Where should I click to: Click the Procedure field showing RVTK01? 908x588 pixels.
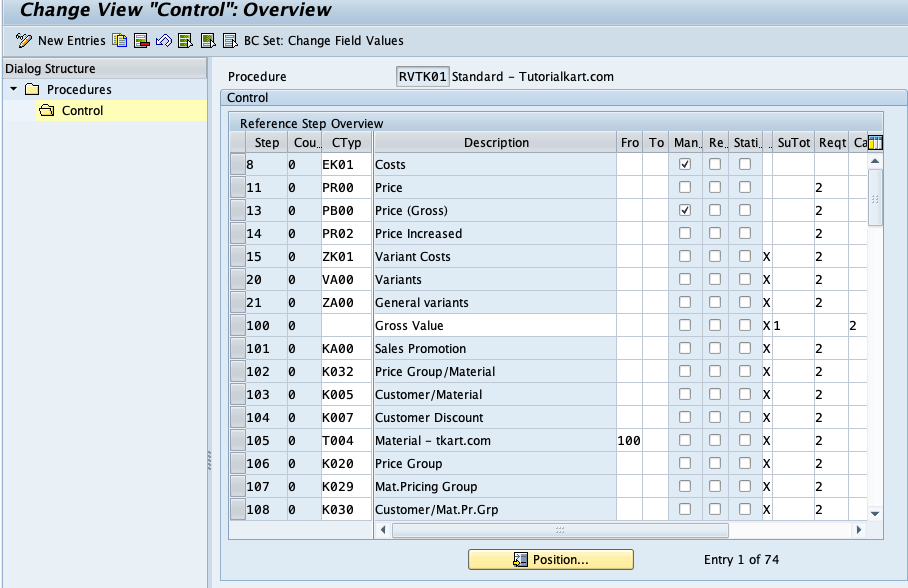424,76
